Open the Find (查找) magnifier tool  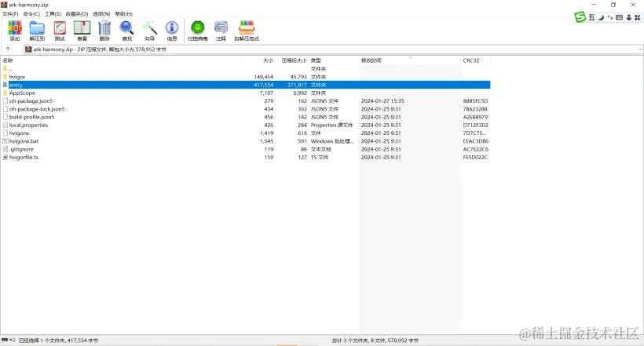127,31
